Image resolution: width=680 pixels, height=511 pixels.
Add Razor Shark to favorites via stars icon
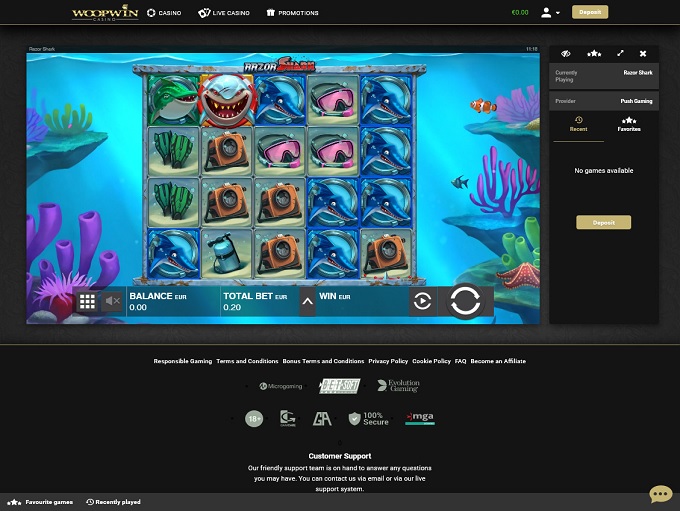coord(593,53)
